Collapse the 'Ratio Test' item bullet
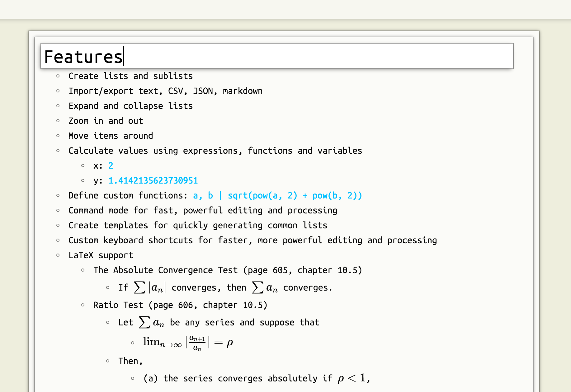This screenshot has width=571, height=392. point(83,305)
